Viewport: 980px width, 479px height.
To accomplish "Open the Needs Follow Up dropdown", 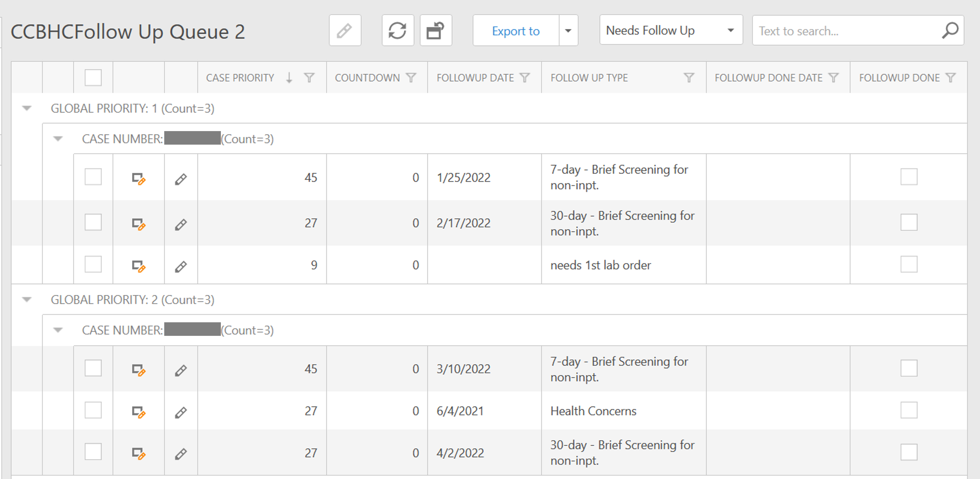I will (671, 31).
